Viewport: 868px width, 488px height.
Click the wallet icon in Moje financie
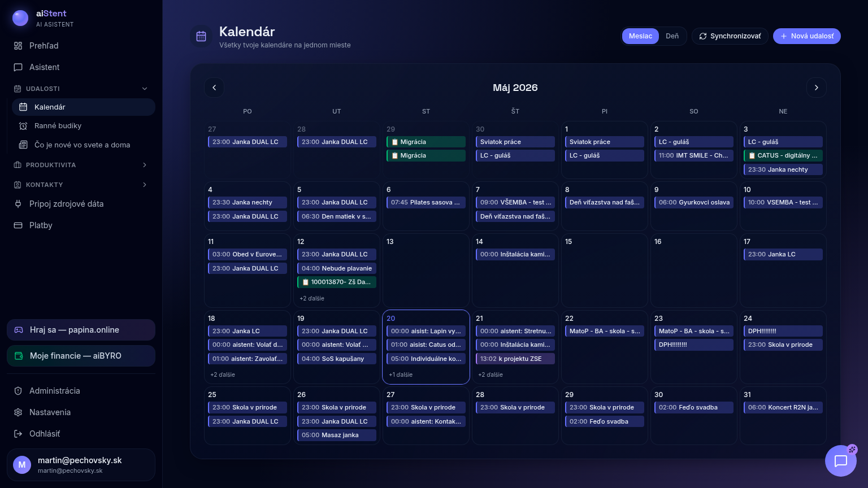19,356
